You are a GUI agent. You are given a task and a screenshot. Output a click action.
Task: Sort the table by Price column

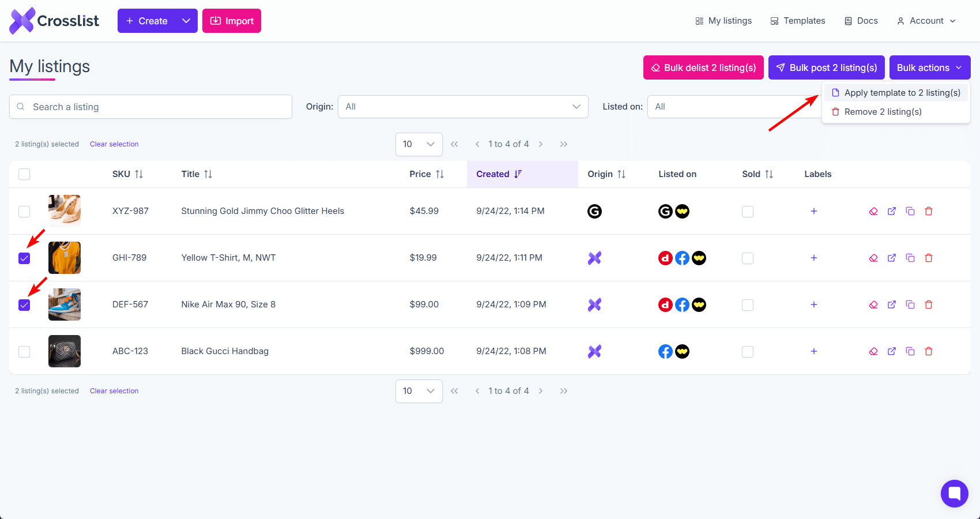(427, 174)
